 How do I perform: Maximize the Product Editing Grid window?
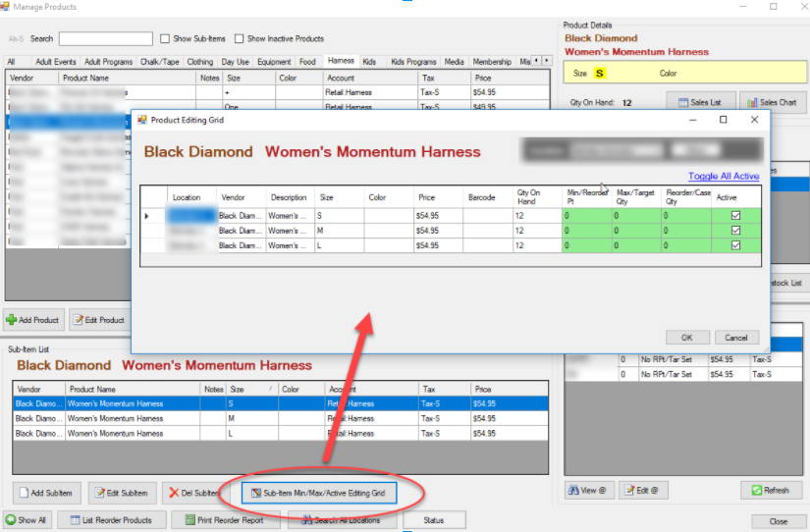click(724, 120)
